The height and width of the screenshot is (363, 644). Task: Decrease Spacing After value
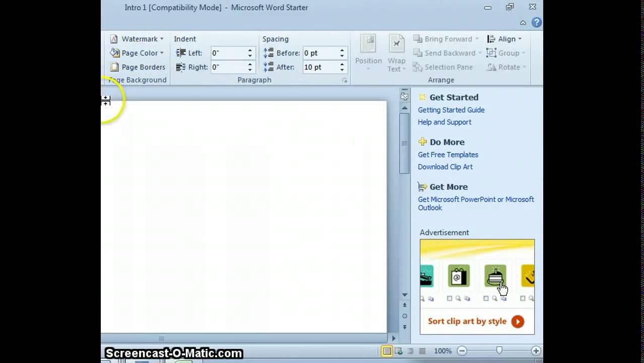[x=342, y=70]
